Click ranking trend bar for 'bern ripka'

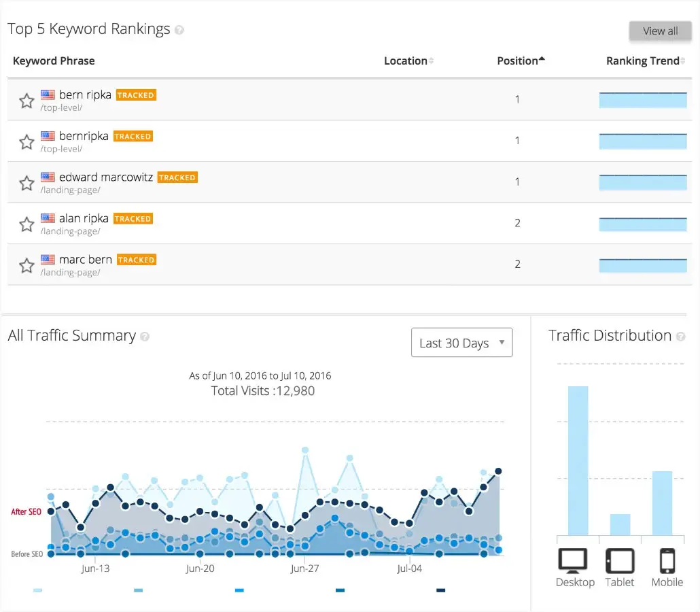click(x=643, y=100)
